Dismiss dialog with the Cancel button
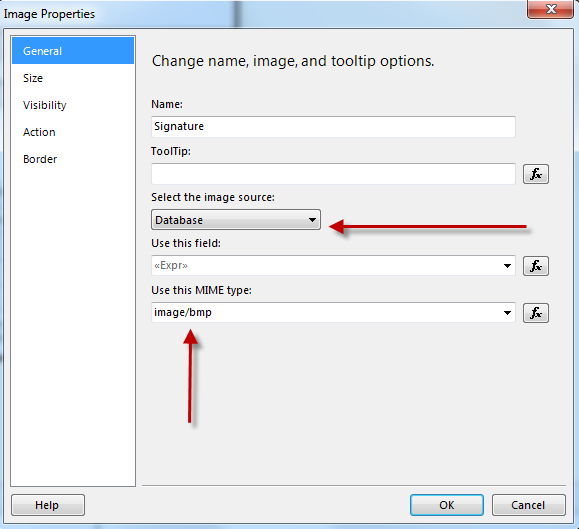 (x=528, y=505)
